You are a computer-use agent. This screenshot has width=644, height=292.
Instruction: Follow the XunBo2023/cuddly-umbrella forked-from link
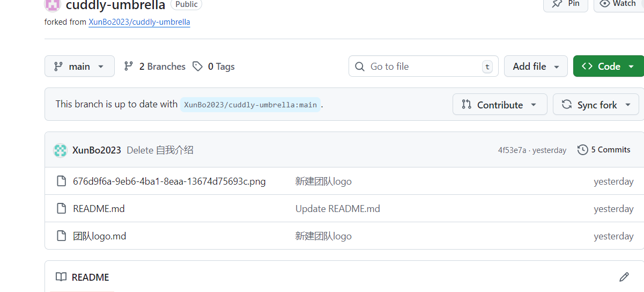click(x=139, y=22)
